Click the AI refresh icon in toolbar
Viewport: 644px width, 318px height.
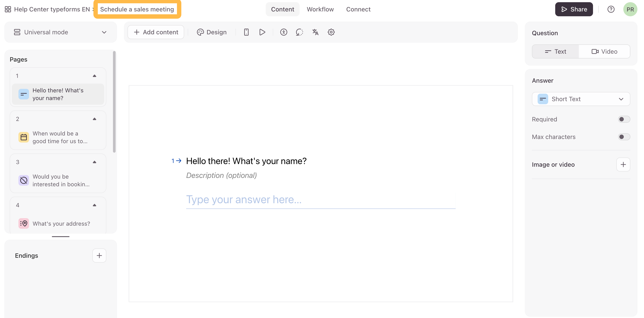pyautogui.click(x=299, y=32)
